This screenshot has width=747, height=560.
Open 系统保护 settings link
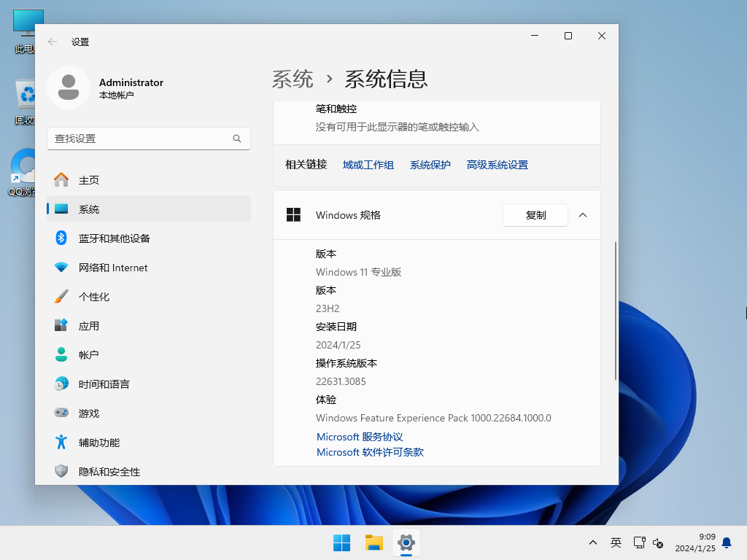pos(430,164)
